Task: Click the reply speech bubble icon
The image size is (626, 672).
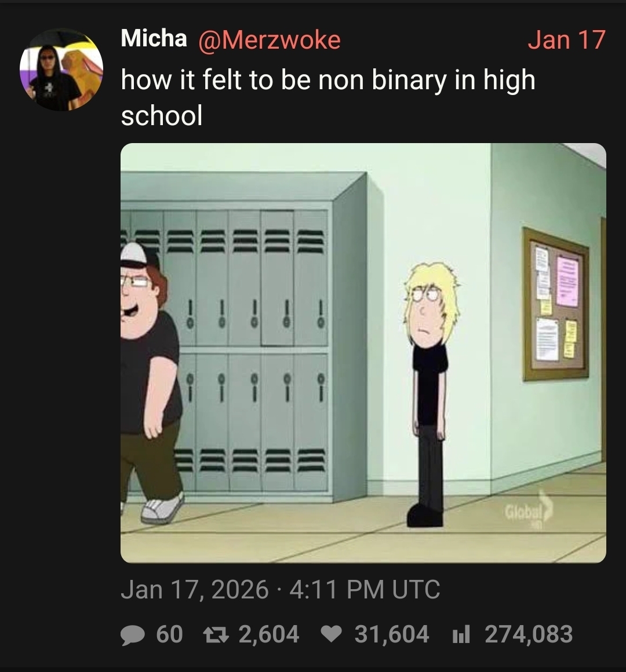Action: pos(133,635)
